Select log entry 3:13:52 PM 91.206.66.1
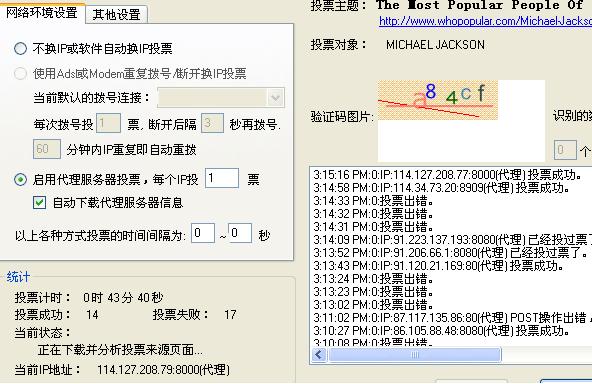Screen dimensions: 592x384 point(450,253)
